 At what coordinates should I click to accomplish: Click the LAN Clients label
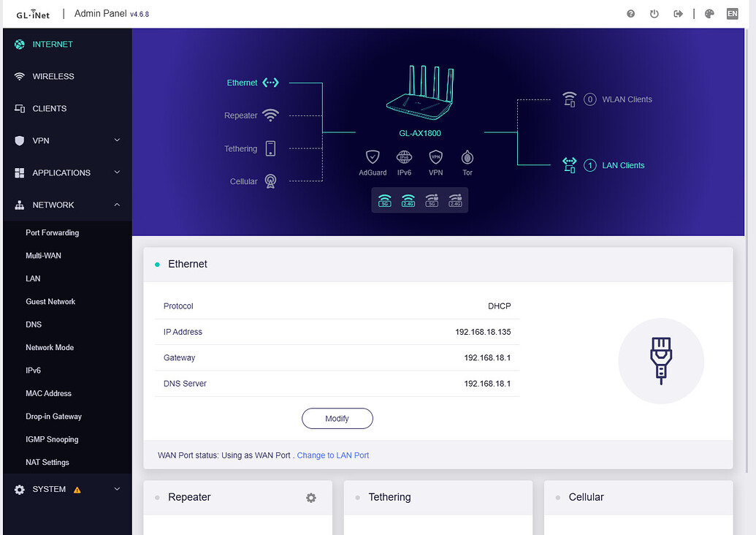623,165
